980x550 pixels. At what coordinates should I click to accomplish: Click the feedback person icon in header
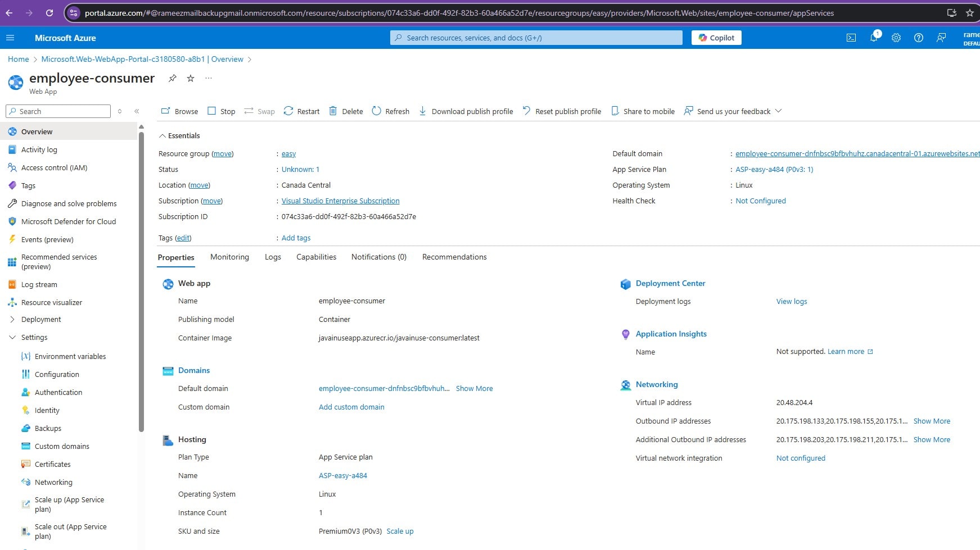tap(941, 38)
